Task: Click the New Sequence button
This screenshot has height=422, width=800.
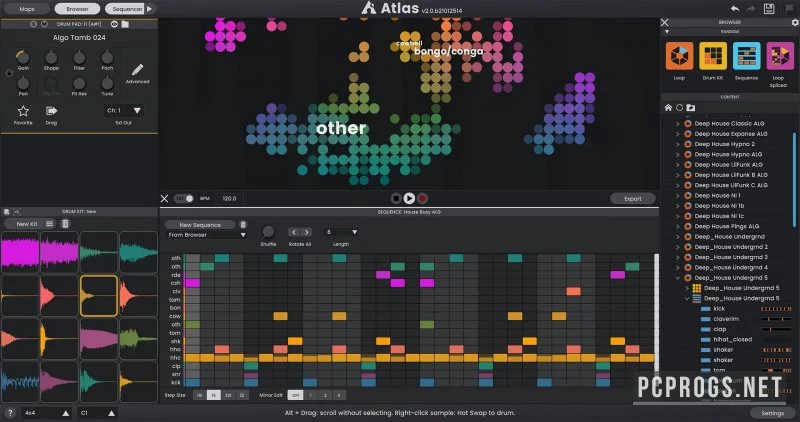Action: click(x=200, y=225)
